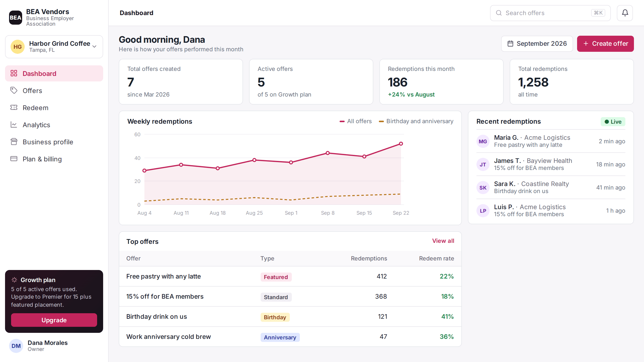The image size is (644, 362).
Task: Click the Featured type badge
Action: [276, 277]
